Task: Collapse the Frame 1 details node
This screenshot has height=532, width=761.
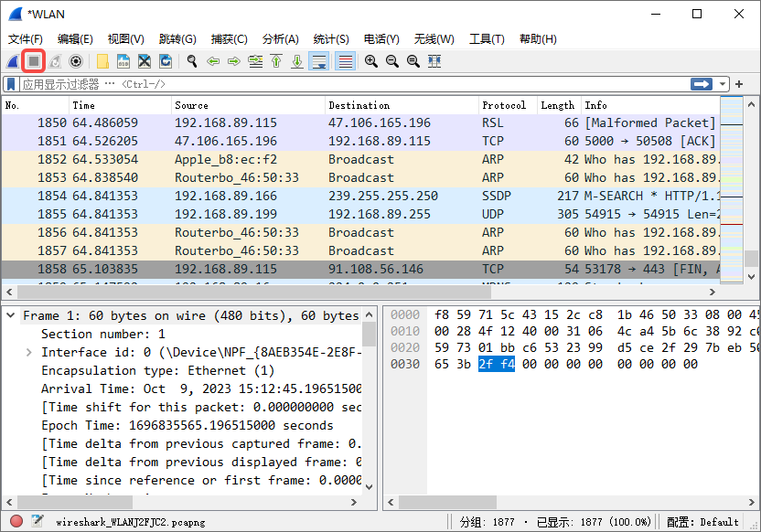Action: click(11, 315)
